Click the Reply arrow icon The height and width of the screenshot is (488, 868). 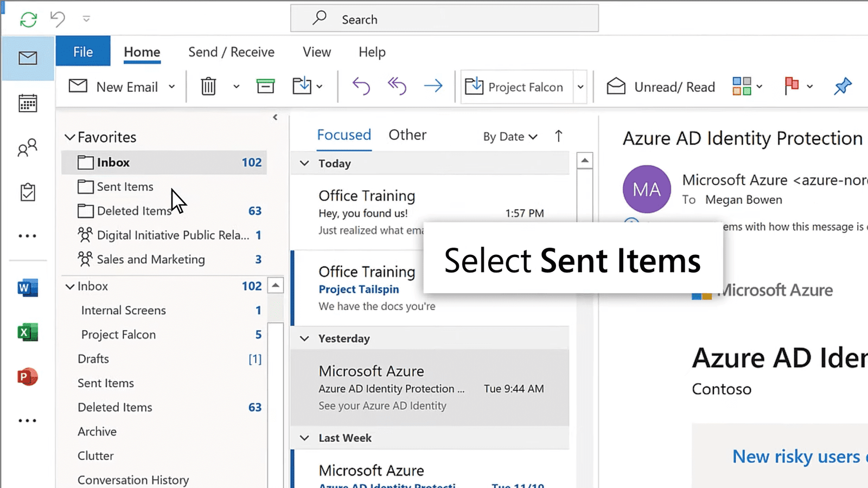tap(361, 86)
